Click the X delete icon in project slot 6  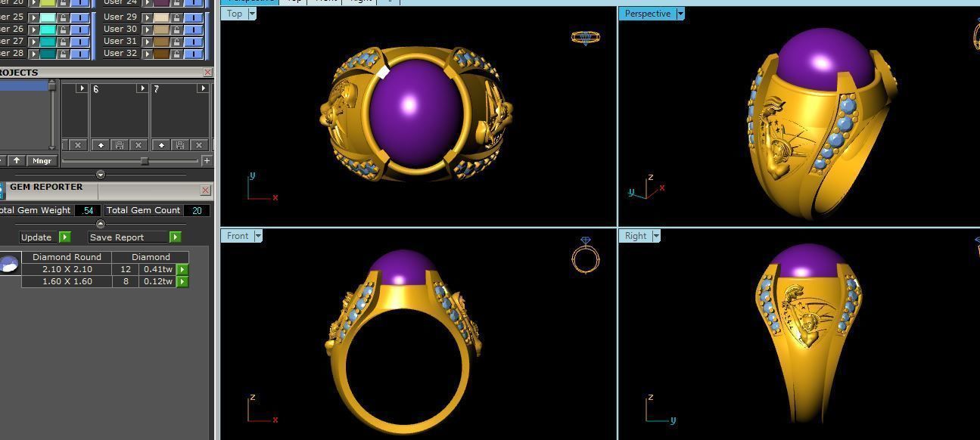pyautogui.click(x=138, y=145)
